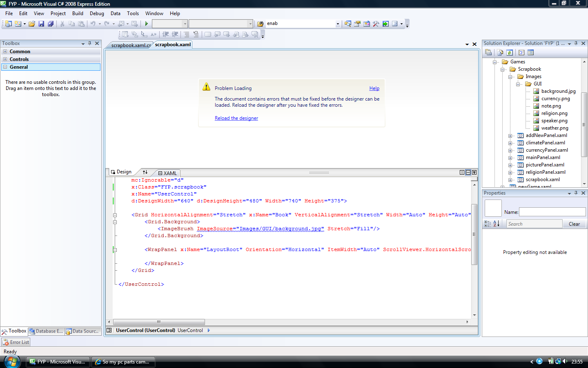The height and width of the screenshot is (368, 588).
Task: Open File icon in the main toolbar
Action: coord(32,24)
